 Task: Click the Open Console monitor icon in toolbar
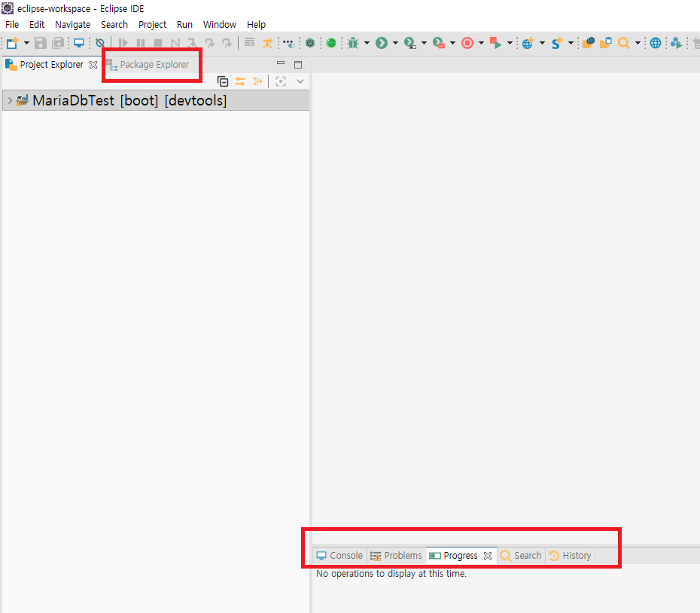(79, 43)
